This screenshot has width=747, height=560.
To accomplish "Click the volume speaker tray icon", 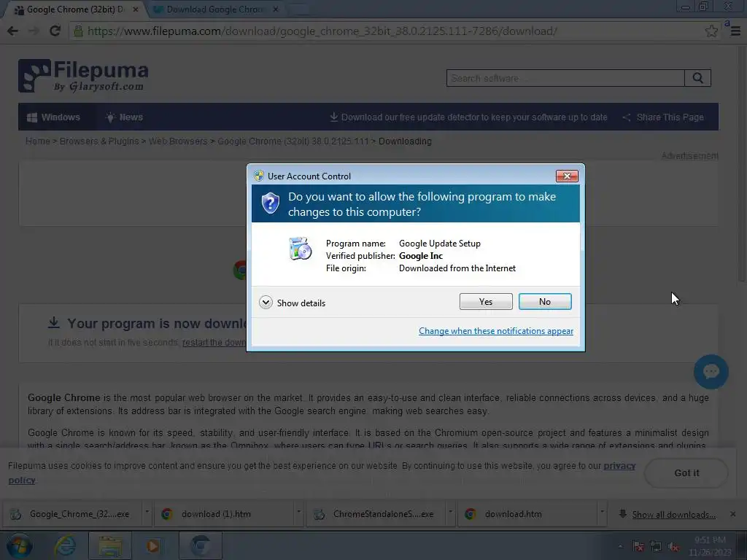I will tap(673, 547).
